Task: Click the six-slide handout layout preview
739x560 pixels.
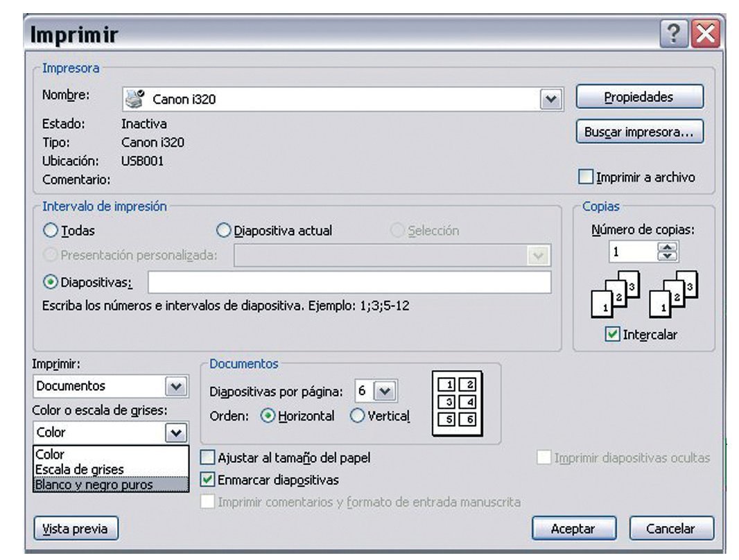Action: pos(457,403)
